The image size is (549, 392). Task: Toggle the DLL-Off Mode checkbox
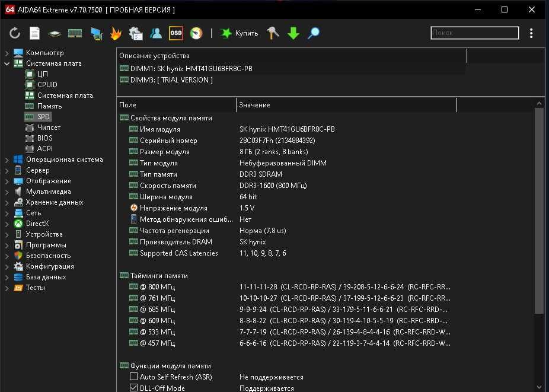133,388
